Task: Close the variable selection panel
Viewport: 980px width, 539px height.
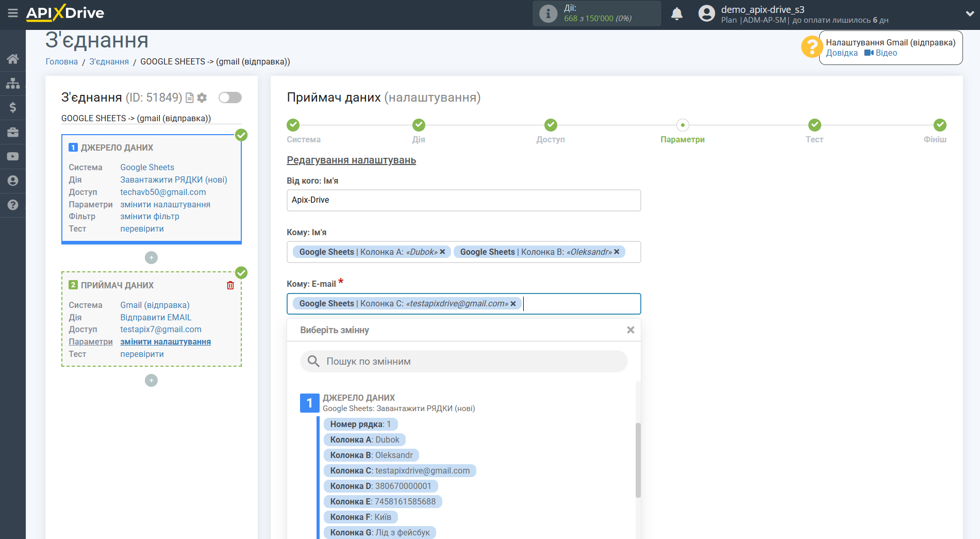Action: click(x=630, y=330)
